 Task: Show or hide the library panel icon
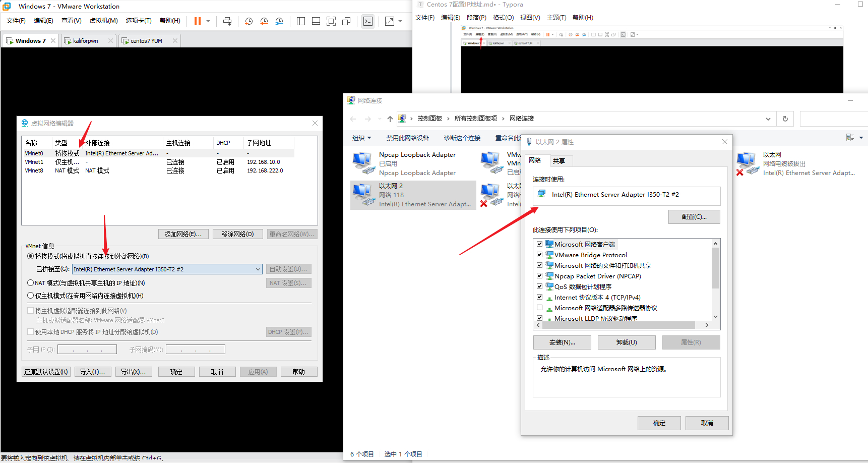pyautogui.click(x=300, y=21)
